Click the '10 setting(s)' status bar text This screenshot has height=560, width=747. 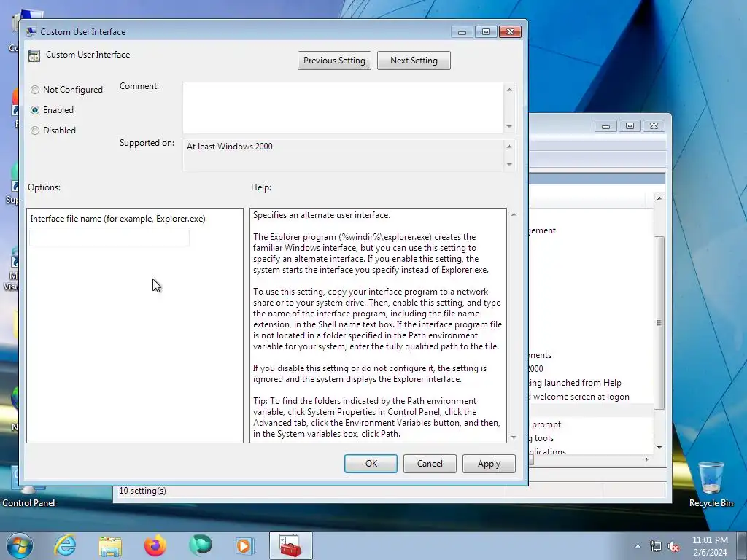(x=142, y=491)
